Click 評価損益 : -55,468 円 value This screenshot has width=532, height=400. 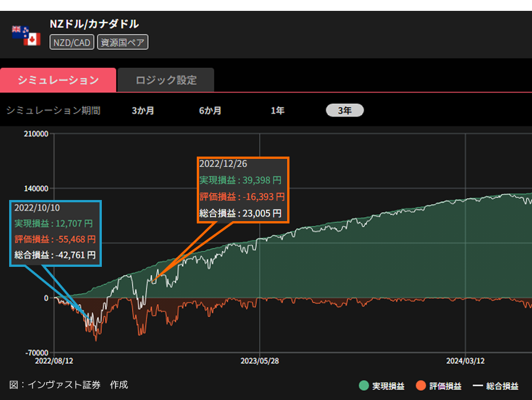click(x=55, y=239)
